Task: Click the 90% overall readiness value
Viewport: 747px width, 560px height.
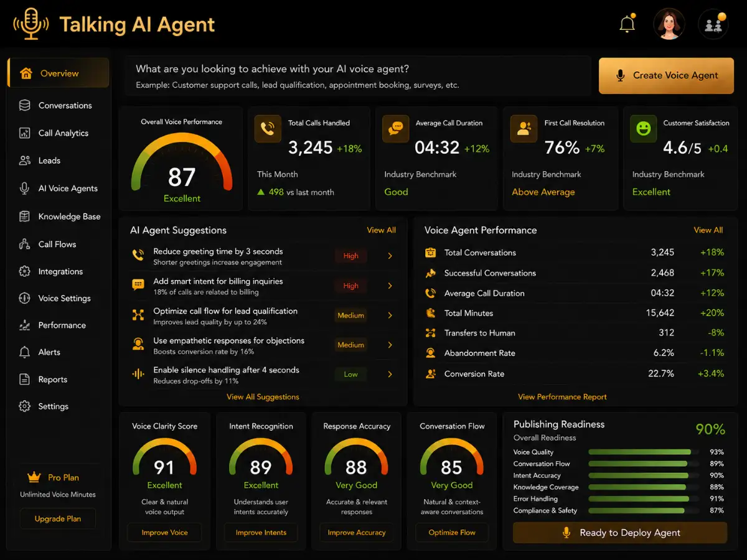Action: click(x=710, y=429)
